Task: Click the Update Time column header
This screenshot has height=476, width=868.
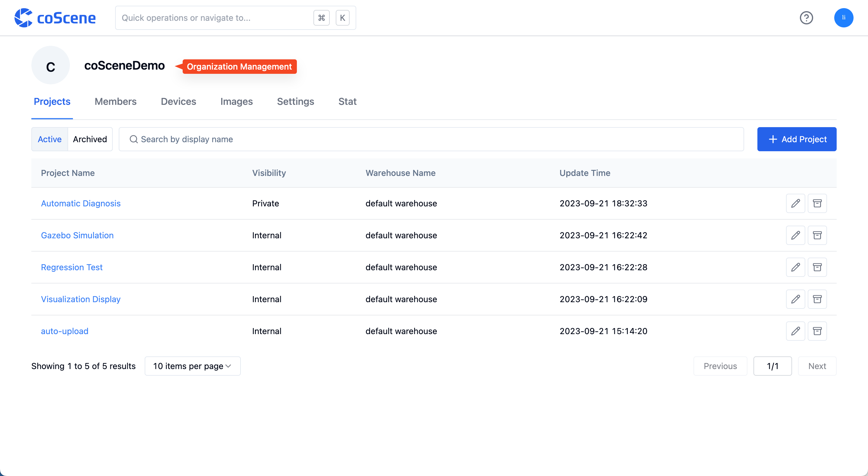Action: [x=585, y=173]
